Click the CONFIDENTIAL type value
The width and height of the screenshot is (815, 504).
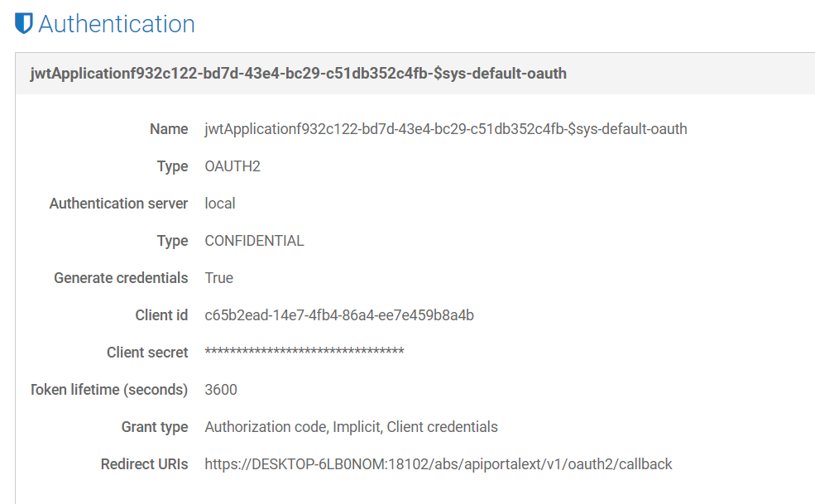[254, 241]
